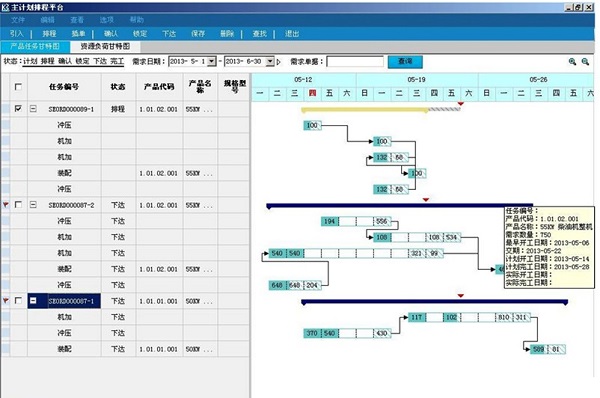Uncheck the SE0RD000089-1 row checkbox
Image resolution: width=600 pixels, height=398 pixels.
18,109
